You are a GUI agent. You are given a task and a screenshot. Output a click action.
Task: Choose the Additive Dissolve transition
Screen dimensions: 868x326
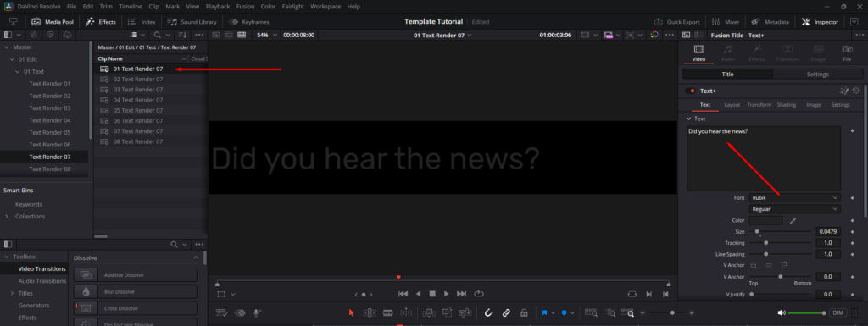[x=136, y=274]
